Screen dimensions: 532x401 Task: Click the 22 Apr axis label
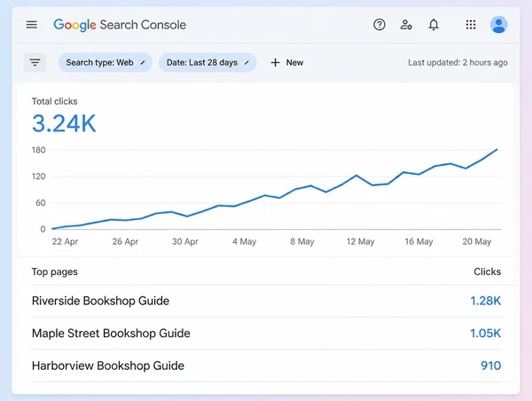click(65, 241)
